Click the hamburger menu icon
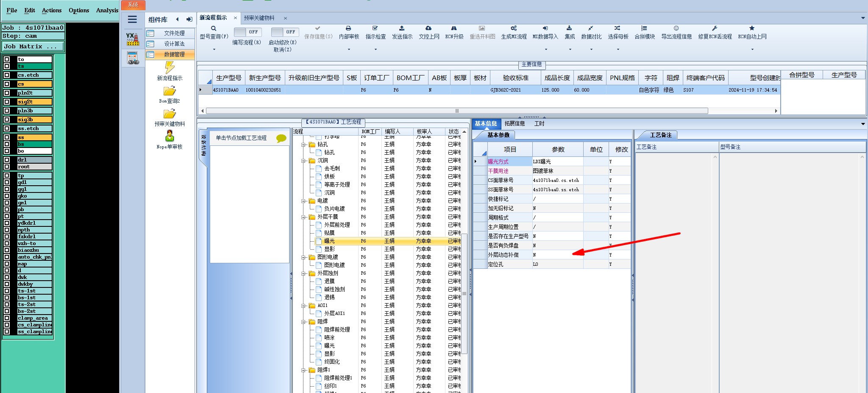Viewport: 868px width, 393px height. click(132, 19)
